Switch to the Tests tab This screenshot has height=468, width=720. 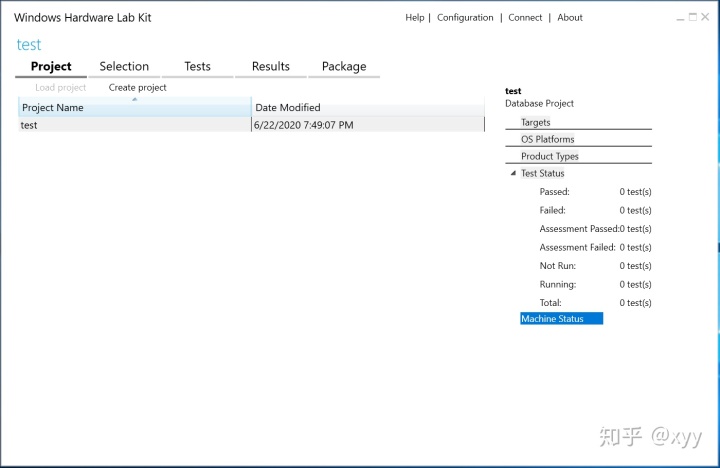coord(197,67)
